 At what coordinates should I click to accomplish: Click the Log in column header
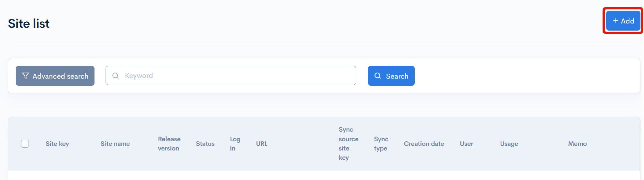click(235, 144)
